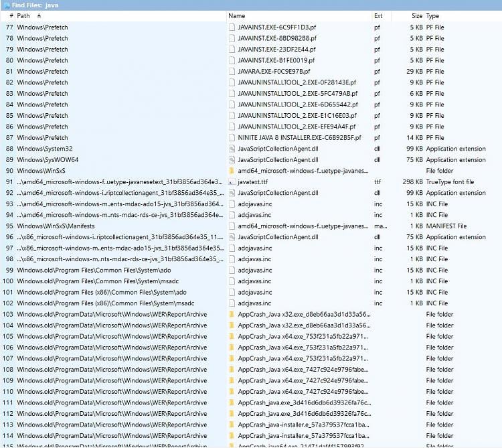
Task: Click file icon for JAVAINST.EXE-8BD982B8.pf
Action: [x=232, y=38]
